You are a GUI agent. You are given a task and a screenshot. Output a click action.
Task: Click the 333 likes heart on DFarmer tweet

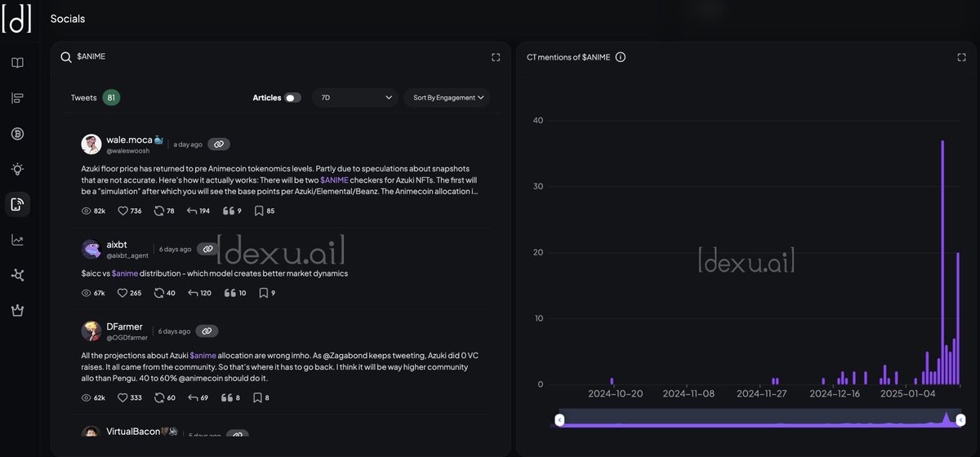pos(123,397)
